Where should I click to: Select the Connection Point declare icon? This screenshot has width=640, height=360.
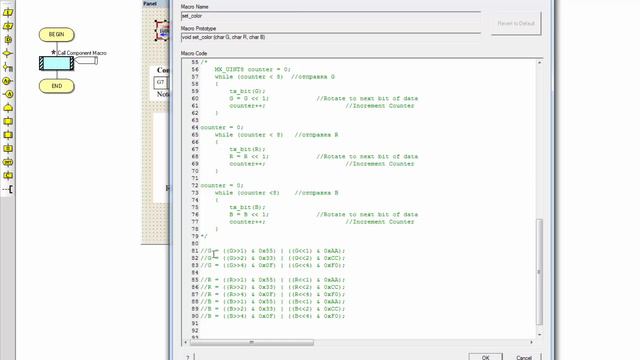(x=8, y=81)
